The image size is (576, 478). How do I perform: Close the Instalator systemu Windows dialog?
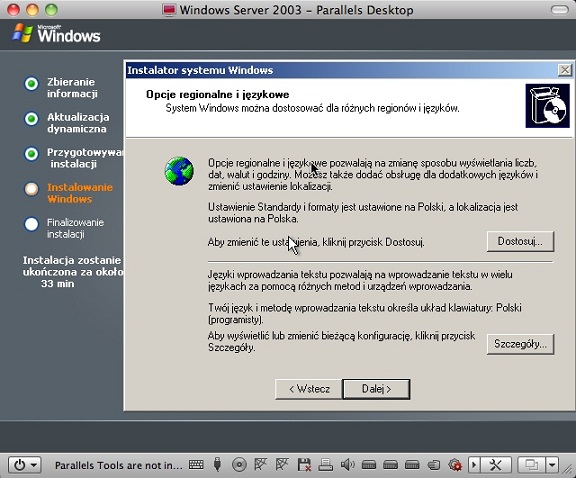click(x=565, y=70)
